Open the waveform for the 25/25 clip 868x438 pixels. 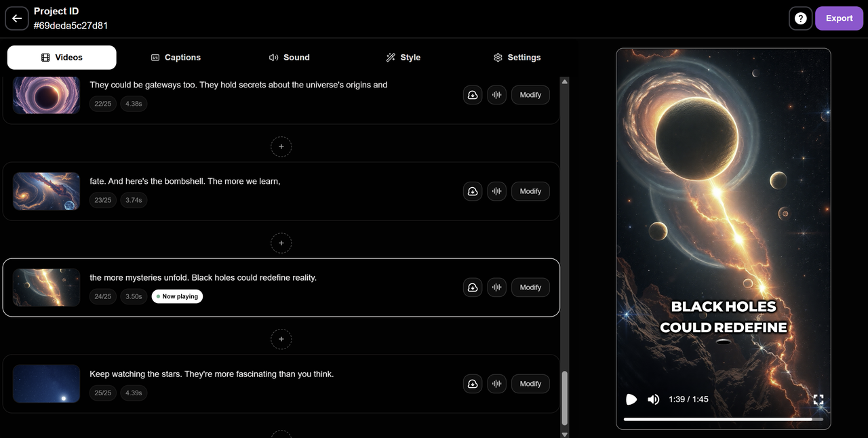pyautogui.click(x=496, y=384)
